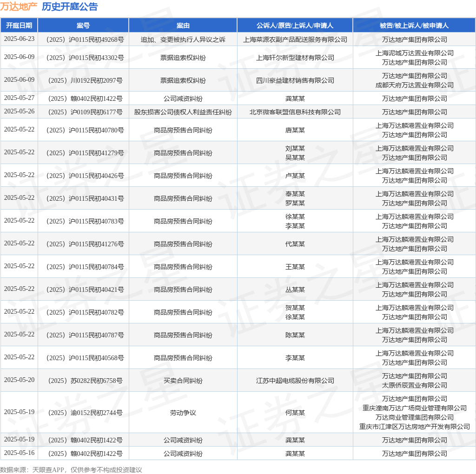Click case number 沪0115民初41279号

[85, 153]
